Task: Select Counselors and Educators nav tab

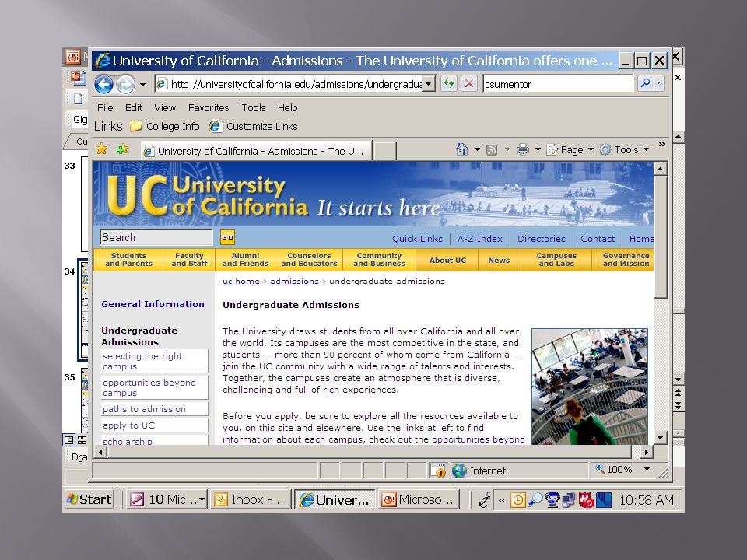Action: coord(309,260)
